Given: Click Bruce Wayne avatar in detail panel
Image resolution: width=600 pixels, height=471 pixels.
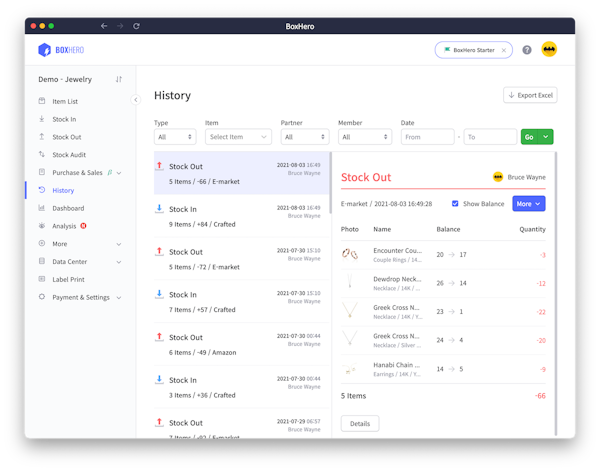Looking at the screenshot, I should click(x=498, y=177).
